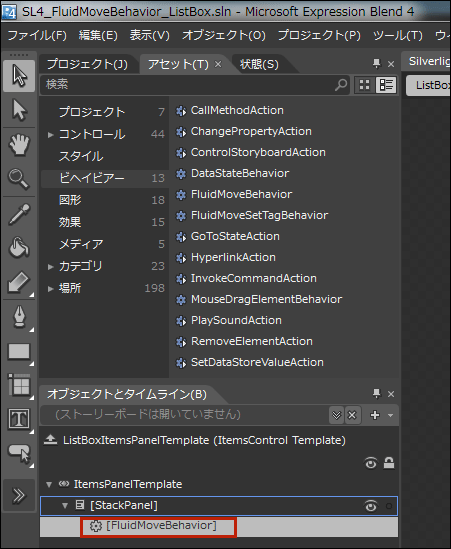Return scope via ListBoxItemsPanelTemplate up arrow
Image resolution: width=451 pixels, height=549 pixels.
click(50, 439)
